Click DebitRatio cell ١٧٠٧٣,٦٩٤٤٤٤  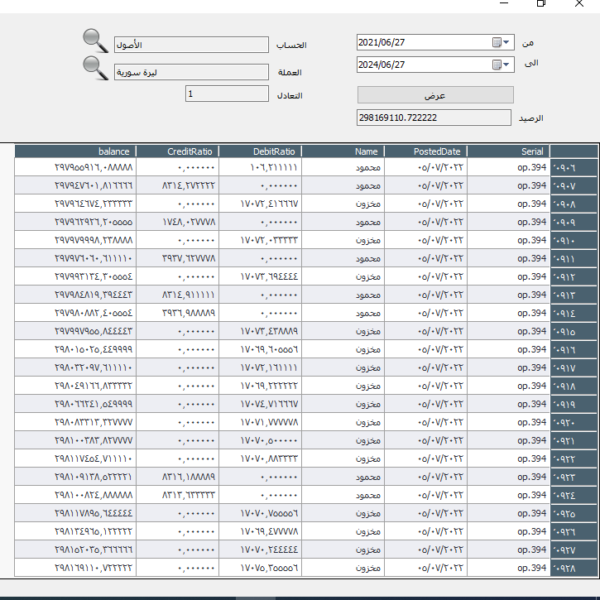pos(260,276)
